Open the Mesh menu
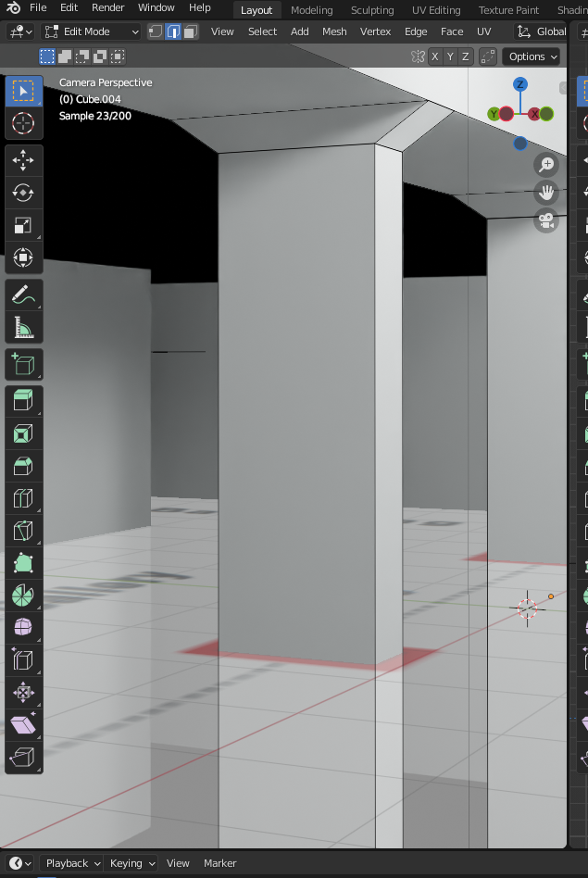Screen dimensions: 588x878 coord(334,31)
